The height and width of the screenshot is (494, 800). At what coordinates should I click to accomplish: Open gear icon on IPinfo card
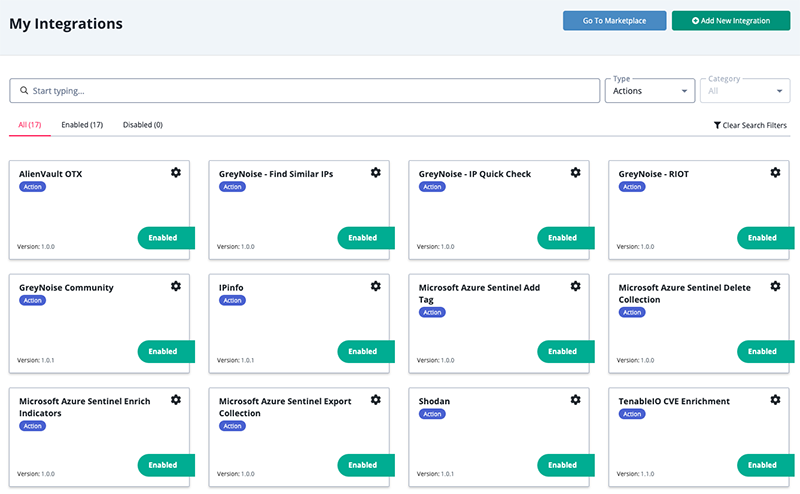pyautogui.click(x=376, y=286)
